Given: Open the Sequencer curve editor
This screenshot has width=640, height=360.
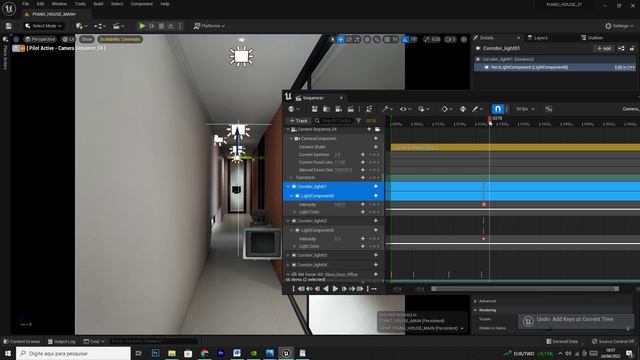Looking at the screenshot, I should point(549,109).
